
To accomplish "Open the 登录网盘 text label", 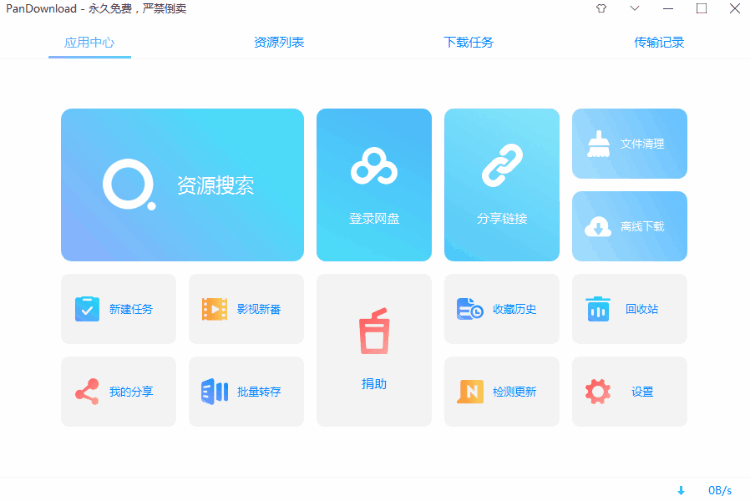I will [374, 219].
